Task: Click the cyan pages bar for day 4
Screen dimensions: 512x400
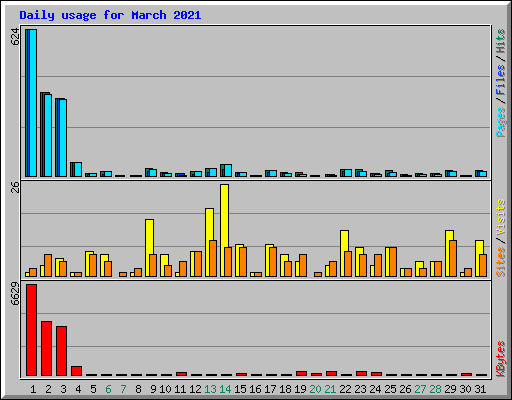Action: 78,169
